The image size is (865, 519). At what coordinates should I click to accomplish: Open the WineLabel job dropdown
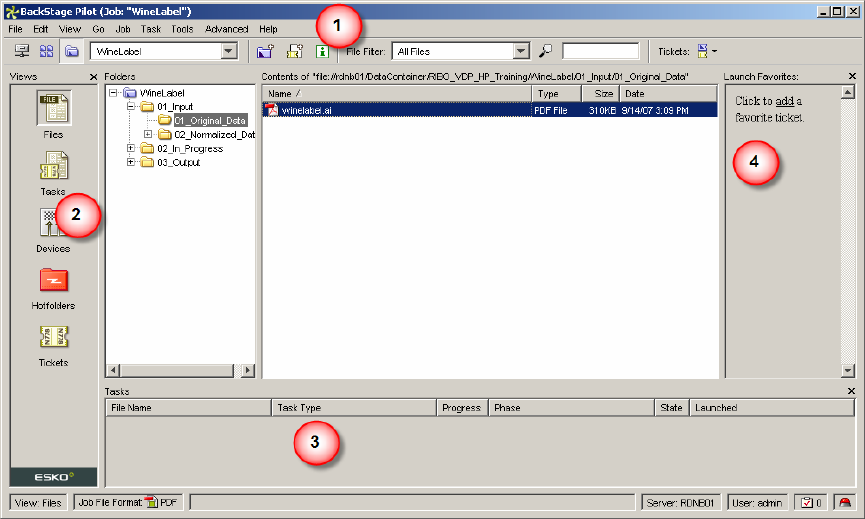pos(229,51)
